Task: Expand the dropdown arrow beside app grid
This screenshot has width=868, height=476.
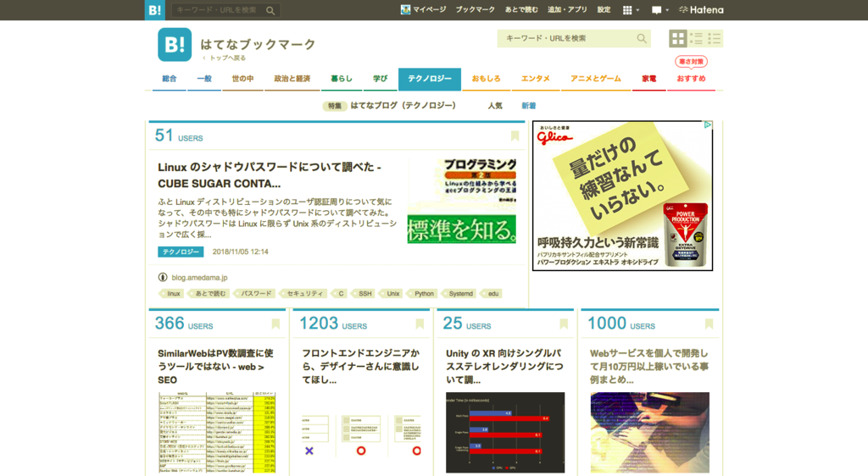Action: pos(637,10)
